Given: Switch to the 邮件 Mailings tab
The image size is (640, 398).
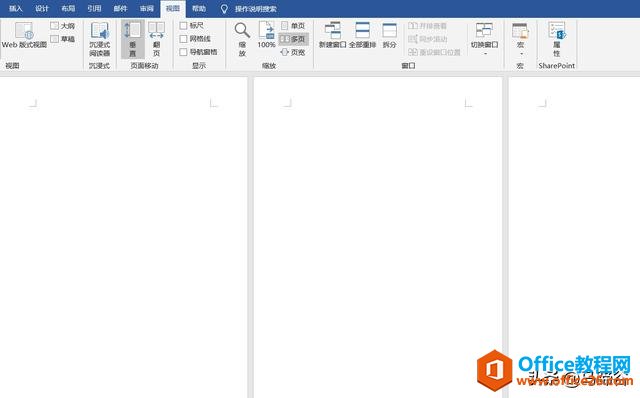Looking at the screenshot, I should pyautogui.click(x=120, y=9).
